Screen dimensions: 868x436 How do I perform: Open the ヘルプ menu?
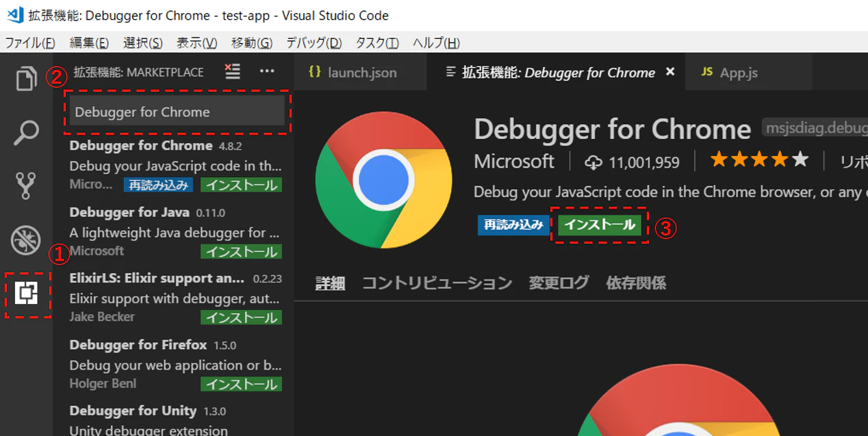(x=436, y=43)
